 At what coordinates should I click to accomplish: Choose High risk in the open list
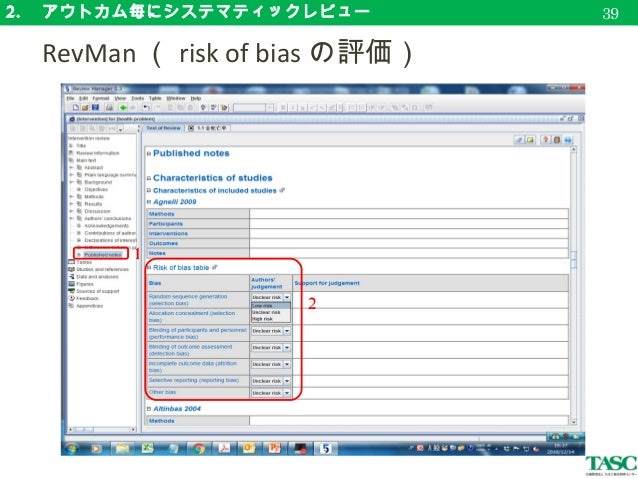[x=271, y=319]
